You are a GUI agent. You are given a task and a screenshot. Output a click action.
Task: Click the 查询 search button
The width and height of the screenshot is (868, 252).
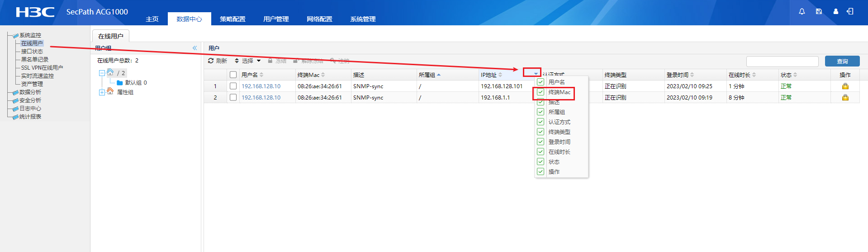click(x=842, y=62)
